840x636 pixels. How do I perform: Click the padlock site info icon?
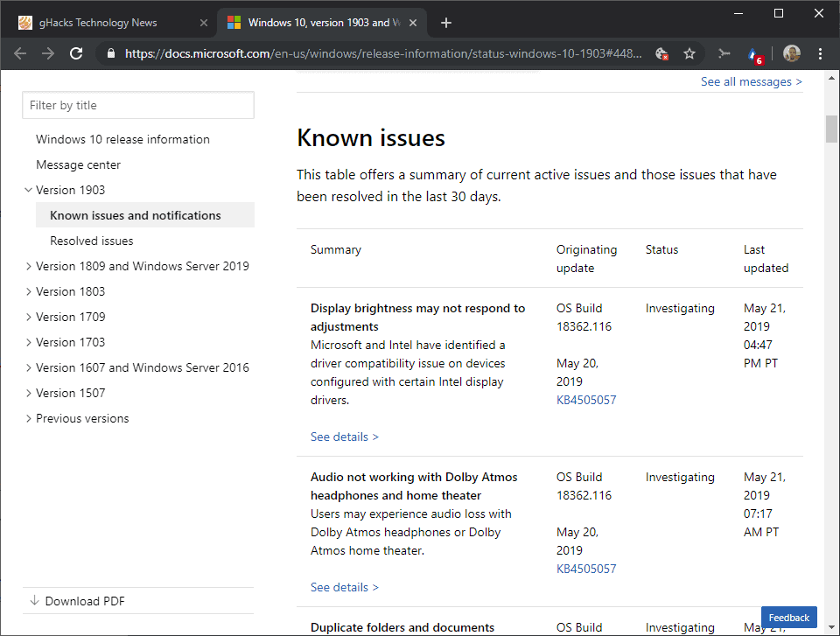point(111,53)
